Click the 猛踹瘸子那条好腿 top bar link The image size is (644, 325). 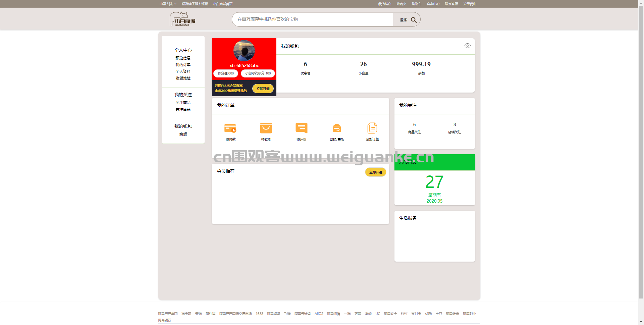pyautogui.click(x=195, y=4)
